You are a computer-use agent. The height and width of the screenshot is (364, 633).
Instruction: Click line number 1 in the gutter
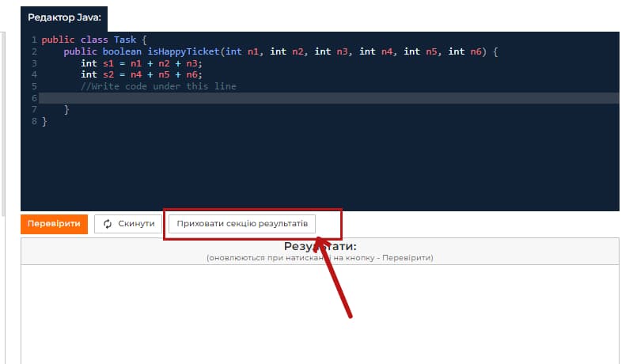[34, 40]
